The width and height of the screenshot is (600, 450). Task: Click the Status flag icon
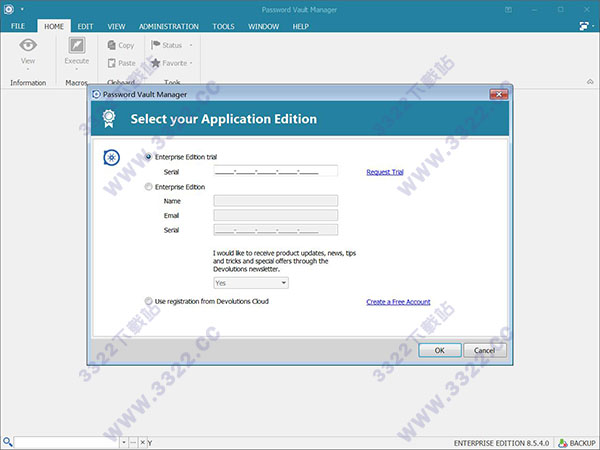coord(155,45)
